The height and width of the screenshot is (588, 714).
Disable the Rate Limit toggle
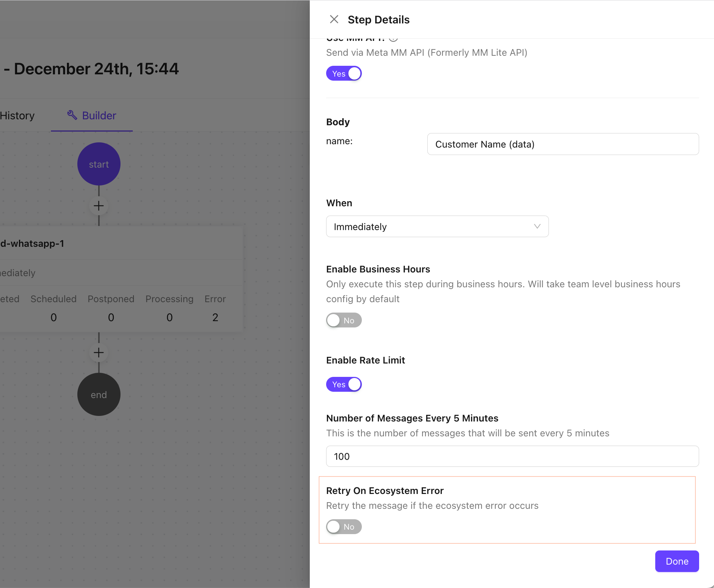[344, 384]
